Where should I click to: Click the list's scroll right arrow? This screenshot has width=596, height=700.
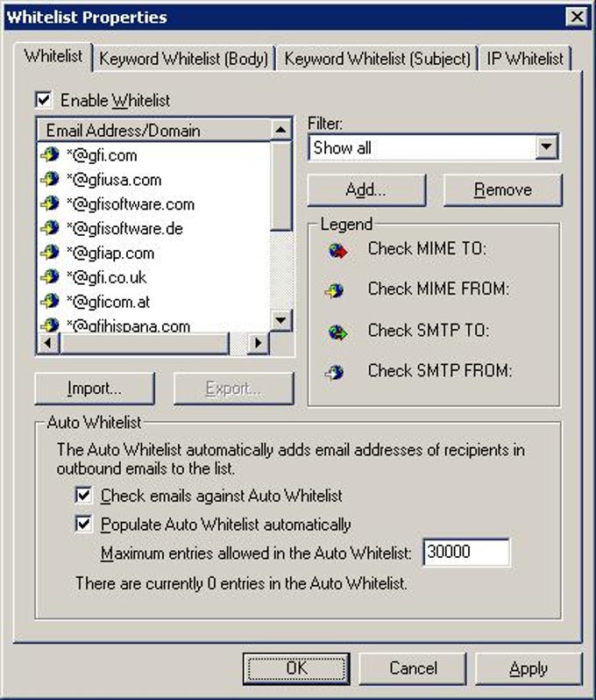tap(258, 343)
